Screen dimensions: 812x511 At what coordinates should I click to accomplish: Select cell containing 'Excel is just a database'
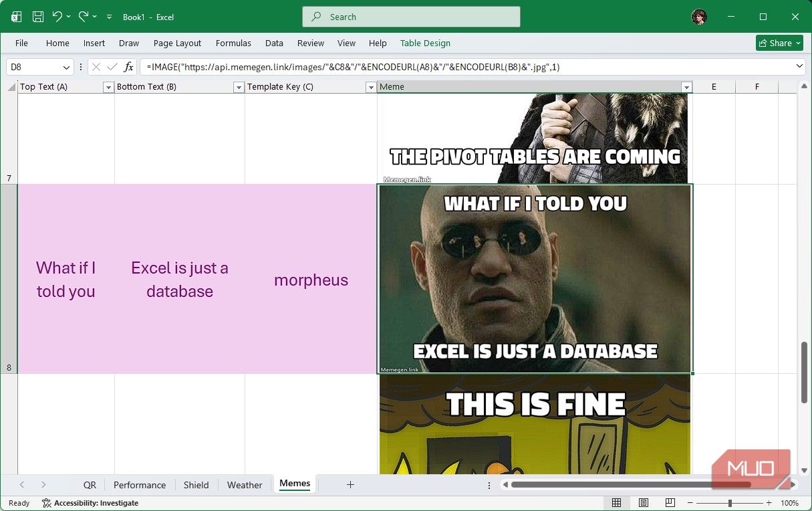coord(180,279)
